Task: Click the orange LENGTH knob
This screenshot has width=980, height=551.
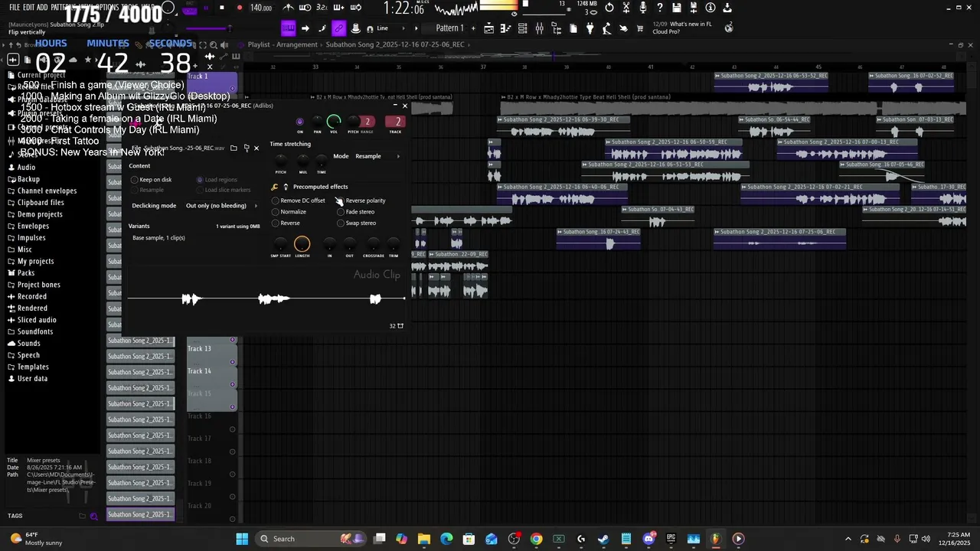Action: [302, 244]
